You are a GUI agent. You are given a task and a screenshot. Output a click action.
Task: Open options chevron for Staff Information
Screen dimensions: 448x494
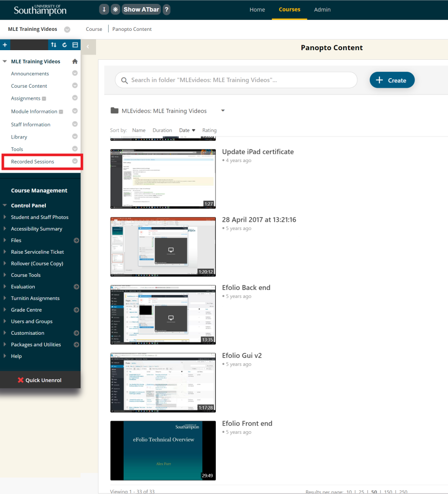point(75,124)
